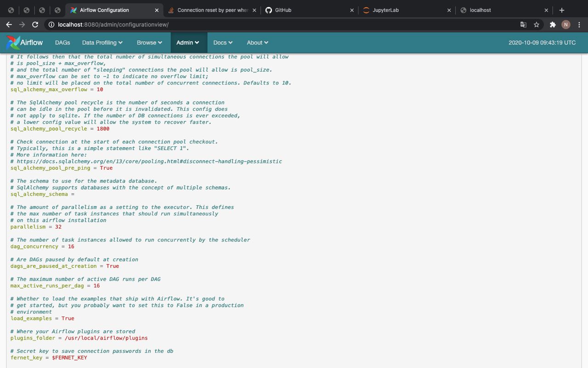Click the sql_alchemy_pool_recycle value 1800
The height and width of the screenshot is (368, 588).
click(x=103, y=129)
